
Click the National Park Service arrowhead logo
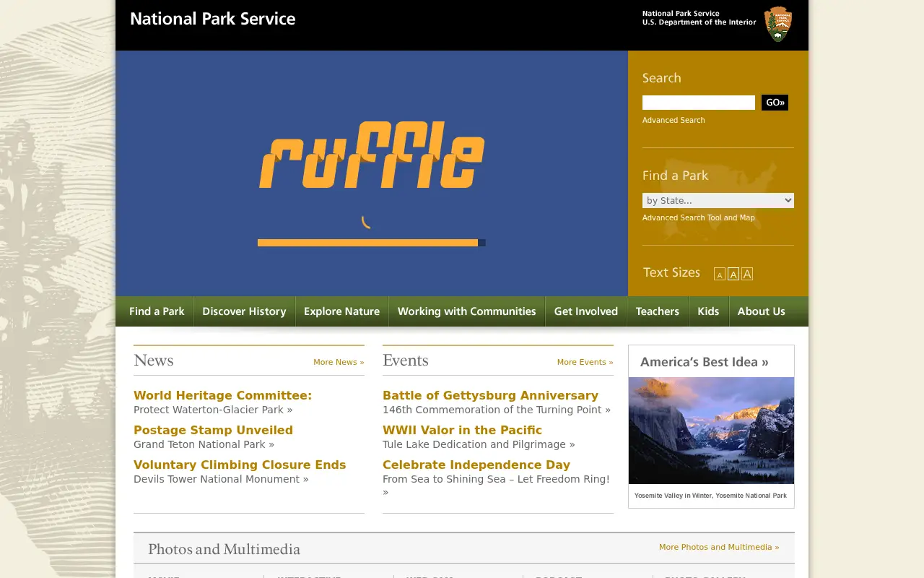point(778,24)
